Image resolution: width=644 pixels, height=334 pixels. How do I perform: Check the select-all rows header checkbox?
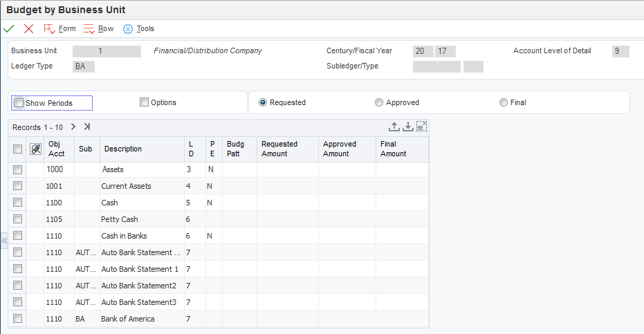click(18, 149)
